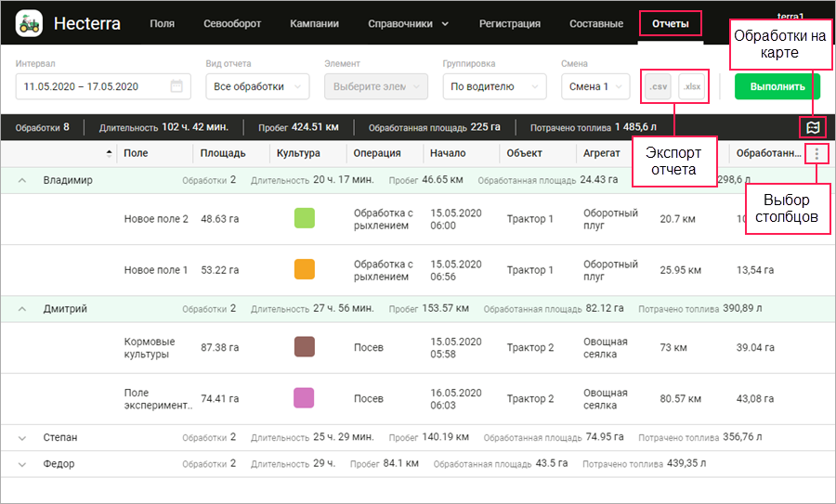Click the sort arrow before Поле column
Viewport: 836px width, 504px height.
(x=110, y=153)
